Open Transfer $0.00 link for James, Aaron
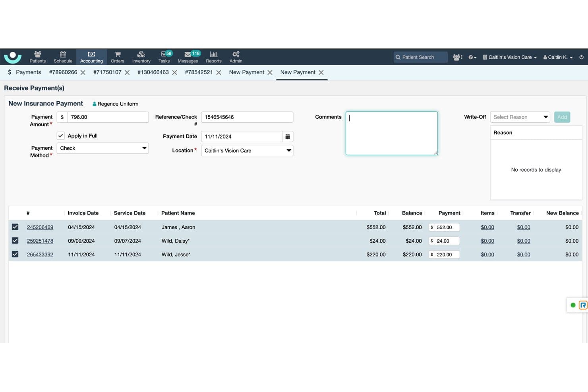Image resolution: width=588 pixels, height=392 pixels. click(524, 227)
